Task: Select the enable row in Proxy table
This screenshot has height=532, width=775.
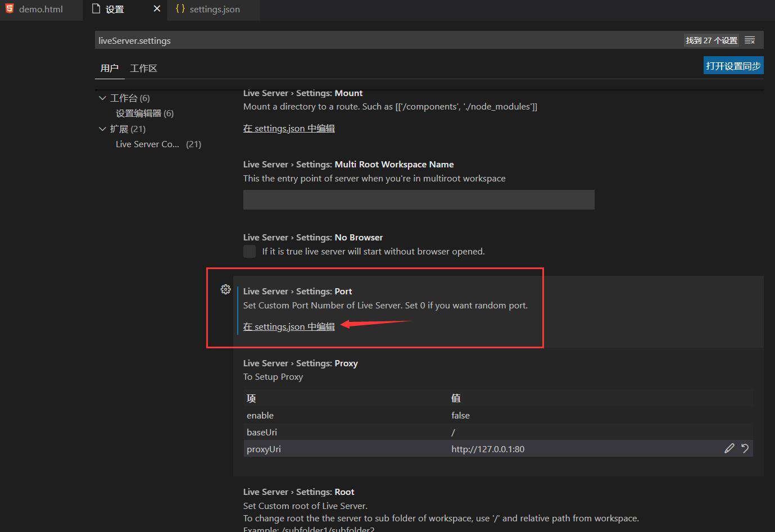Action: (x=498, y=416)
